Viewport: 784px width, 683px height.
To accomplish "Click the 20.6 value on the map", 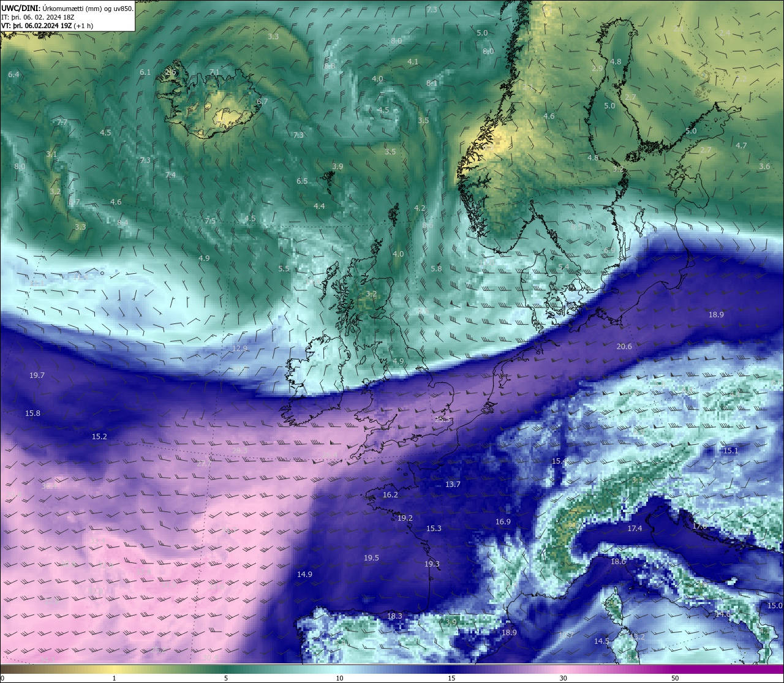I will point(624,347).
